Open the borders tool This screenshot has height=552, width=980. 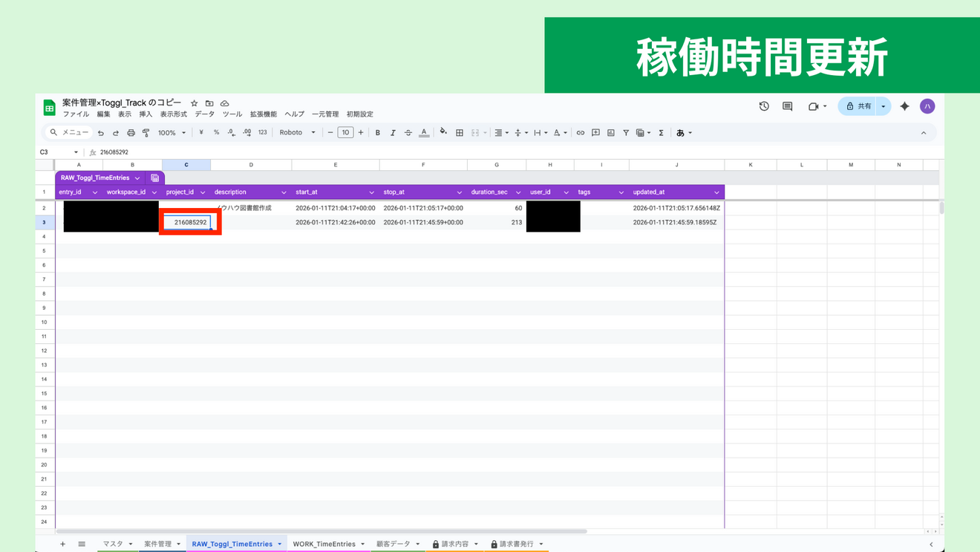pyautogui.click(x=460, y=133)
